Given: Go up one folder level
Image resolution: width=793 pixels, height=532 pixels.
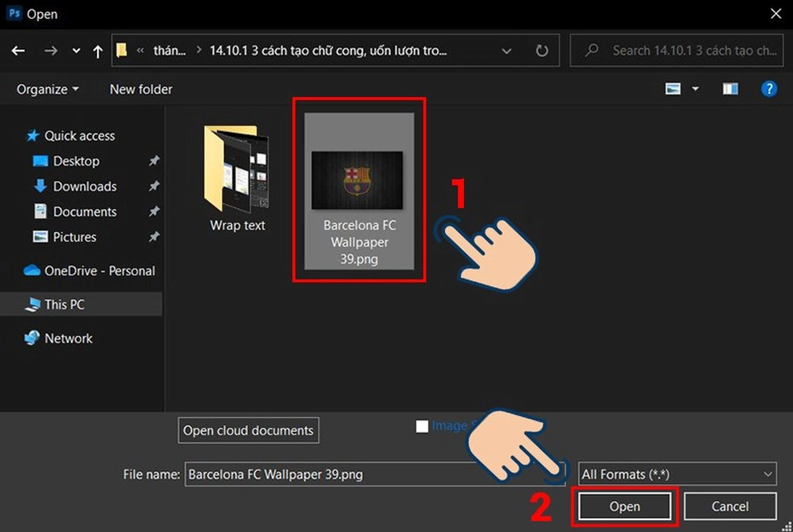Looking at the screenshot, I should tap(98, 51).
